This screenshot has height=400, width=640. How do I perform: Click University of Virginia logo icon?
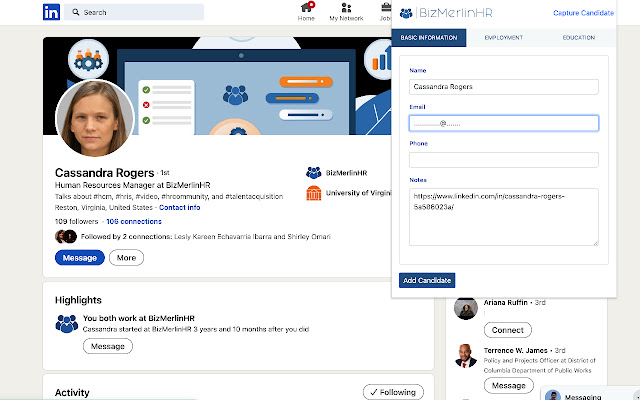[x=313, y=193]
